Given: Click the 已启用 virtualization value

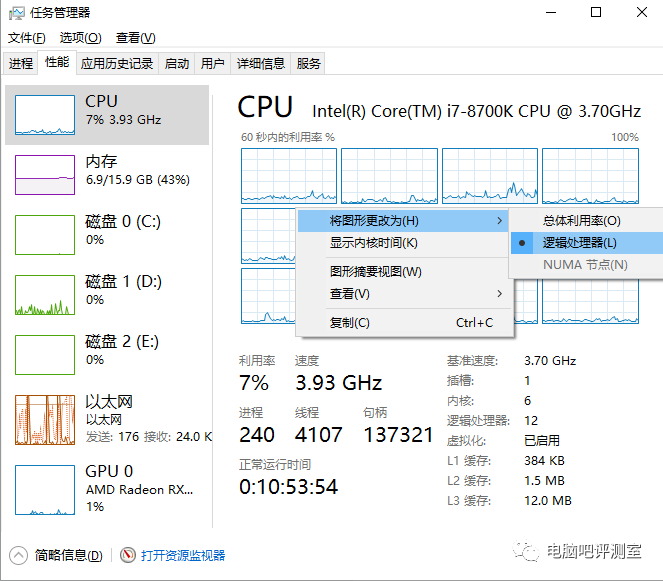Looking at the screenshot, I should click(542, 441).
